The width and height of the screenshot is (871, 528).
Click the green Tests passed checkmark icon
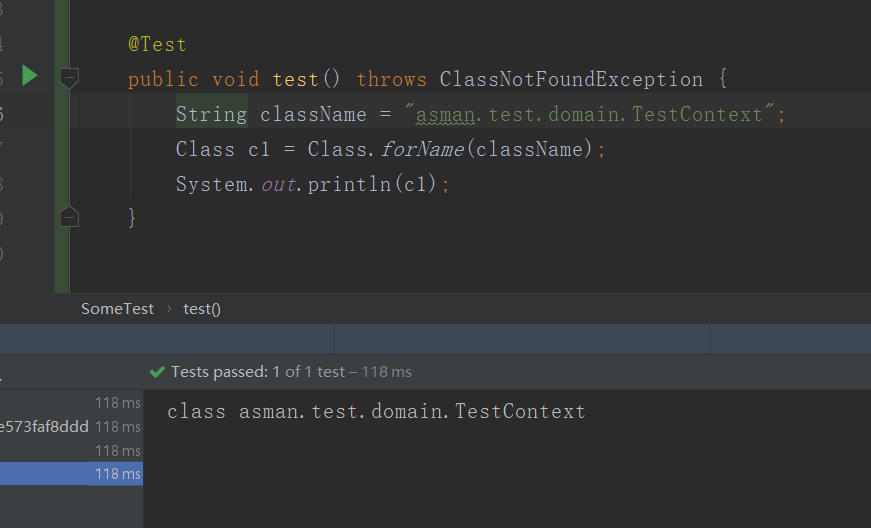[x=157, y=371]
